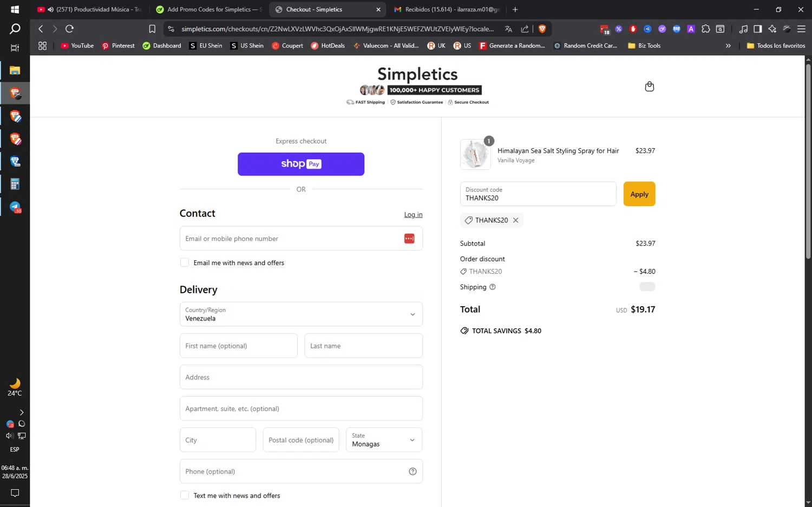Toggle the browser sidebar panel icon
The image size is (812, 507).
coord(758,29)
